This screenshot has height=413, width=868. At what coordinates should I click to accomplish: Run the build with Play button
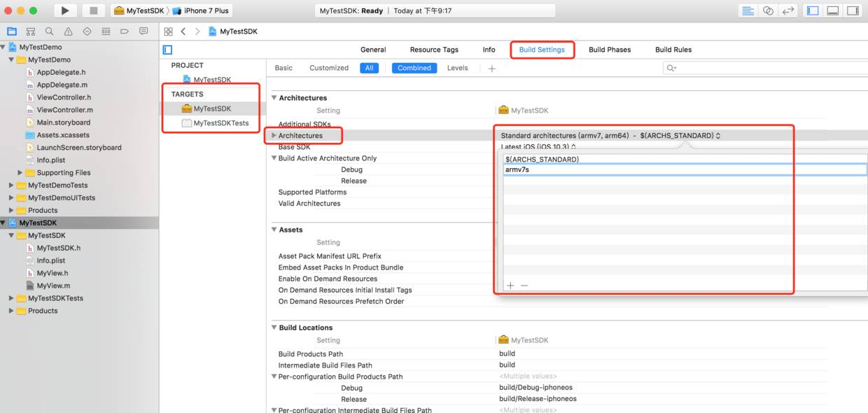pos(65,10)
